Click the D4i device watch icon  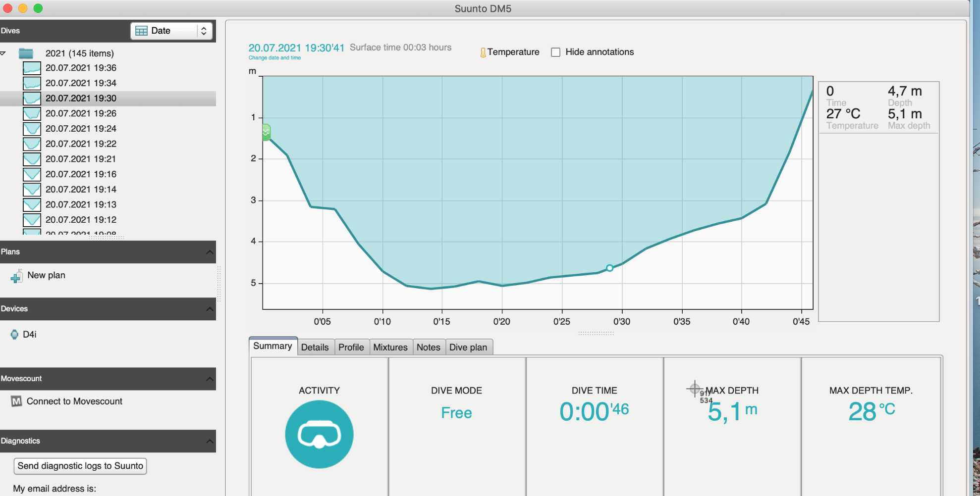(14, 335)
